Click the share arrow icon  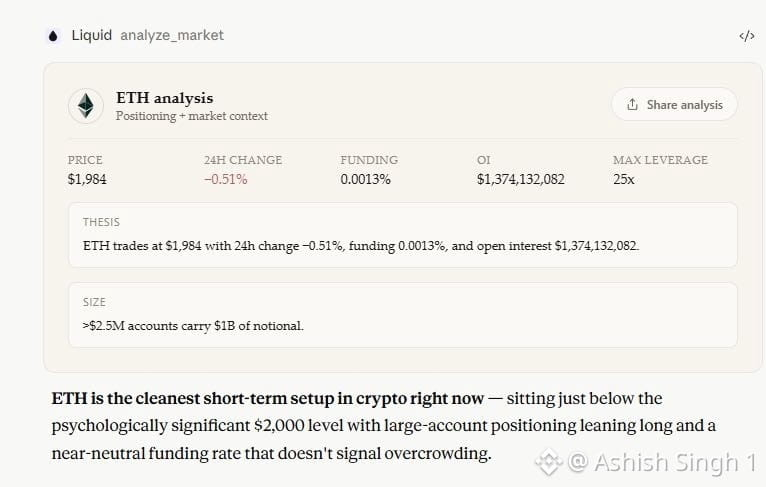632,105
